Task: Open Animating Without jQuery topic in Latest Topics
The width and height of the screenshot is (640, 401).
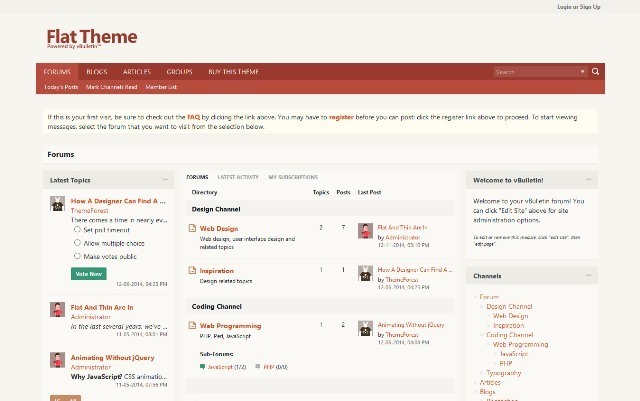Action: tap(113, 357)
